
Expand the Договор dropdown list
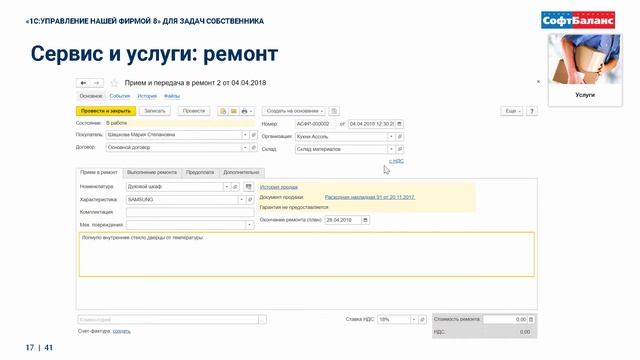click(x=245, y=147)
